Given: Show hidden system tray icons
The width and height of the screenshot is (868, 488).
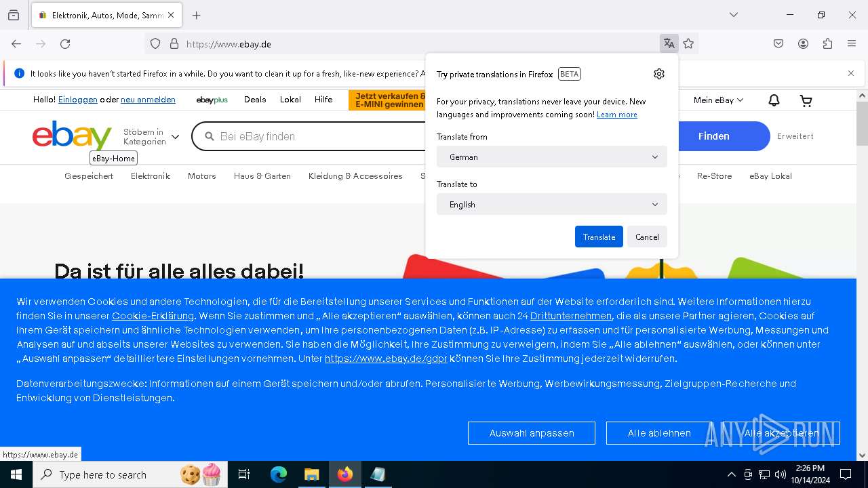Looking at the screenshot, I should [731, 474].
